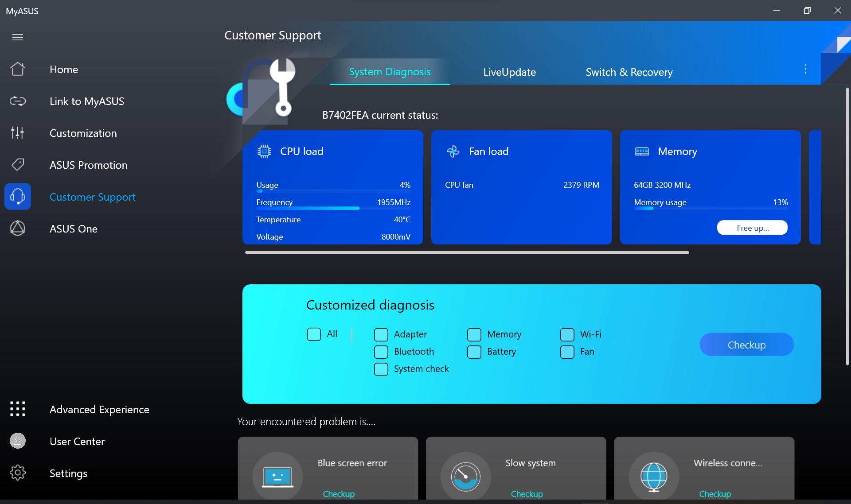Click the Memory panel icon
Viewport: 851px width, 504px height.
(641, 151)
